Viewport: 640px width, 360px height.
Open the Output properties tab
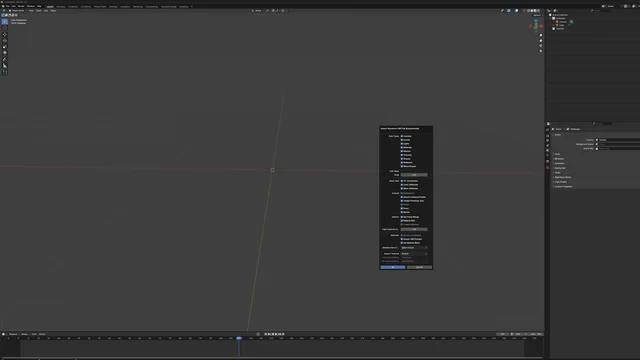[548, 140]
